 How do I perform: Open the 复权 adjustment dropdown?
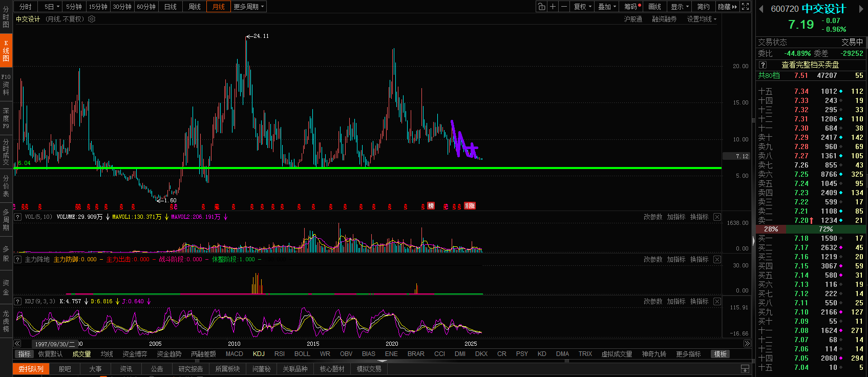click(x=582, y=7)
